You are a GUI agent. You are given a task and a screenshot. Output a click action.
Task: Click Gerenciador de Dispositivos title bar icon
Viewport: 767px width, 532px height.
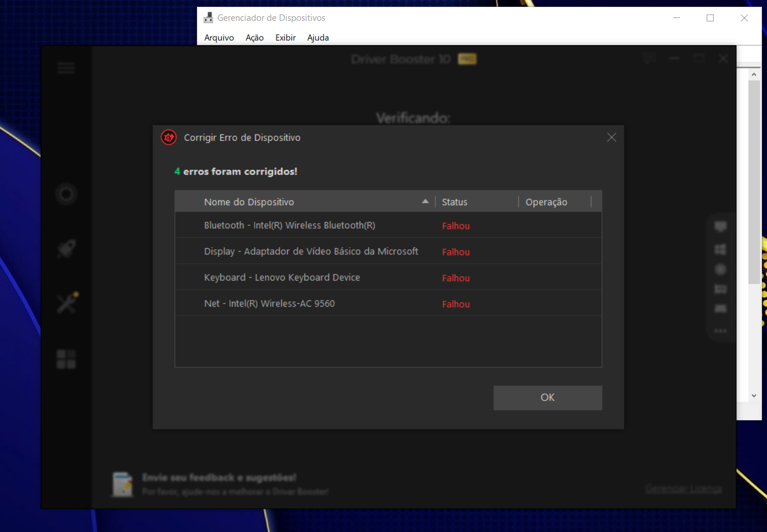point(208,18)
